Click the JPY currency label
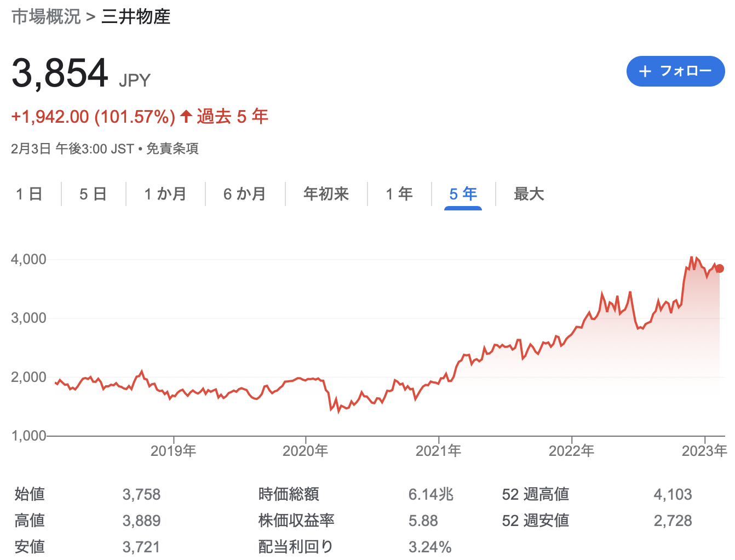The width and height of the screenshot is (735, 560). tap(135, 81)
